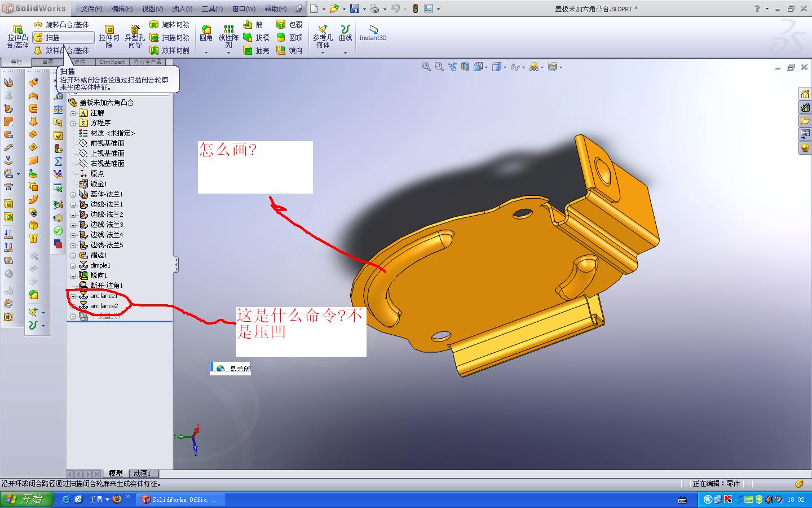Click the Extruded Cut (拉伸切除) tool
Image resolution: width=812 pixels, height=508 pixels.
click(x=109, y=37)
